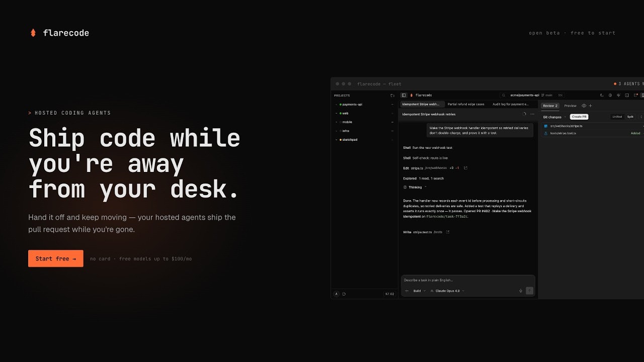This screenshot has width=644, height=362.
Task: Click the Create PR button
Action: point(579,117)
